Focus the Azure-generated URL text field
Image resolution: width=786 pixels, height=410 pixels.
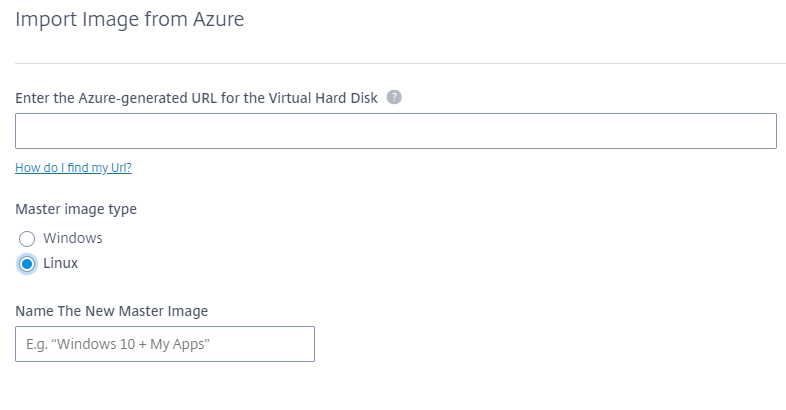click(x=395, y=131)
